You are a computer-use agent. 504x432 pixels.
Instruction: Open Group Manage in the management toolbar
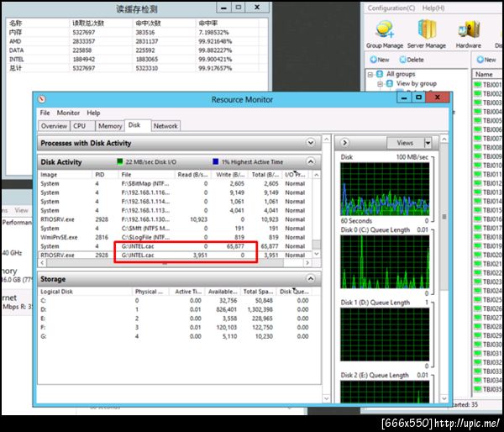(x=385, y=34)
